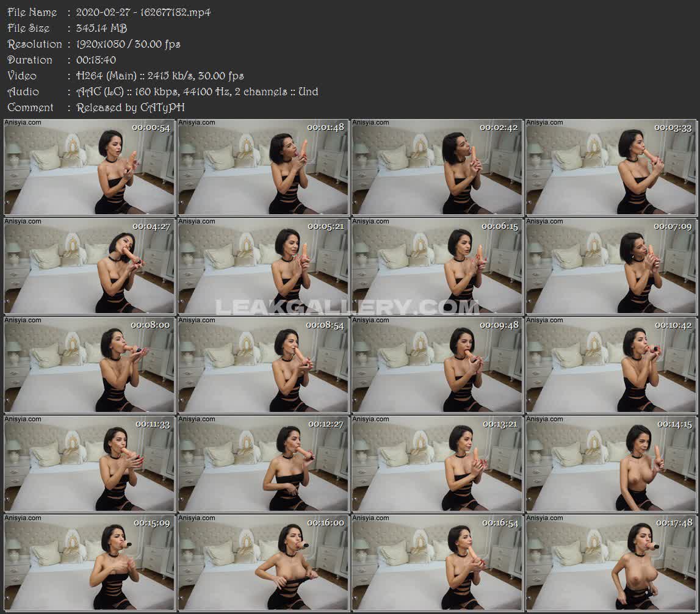Click the comment text Released by CATyPH
700x614 pixels.
pos(131,107)
